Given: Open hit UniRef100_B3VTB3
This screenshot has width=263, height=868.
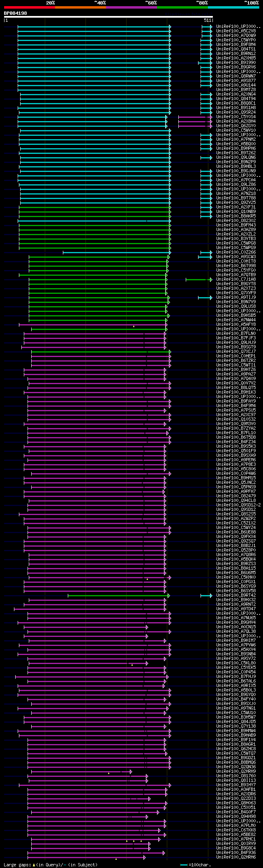Looking at the screenshot, I should [236, 238].
